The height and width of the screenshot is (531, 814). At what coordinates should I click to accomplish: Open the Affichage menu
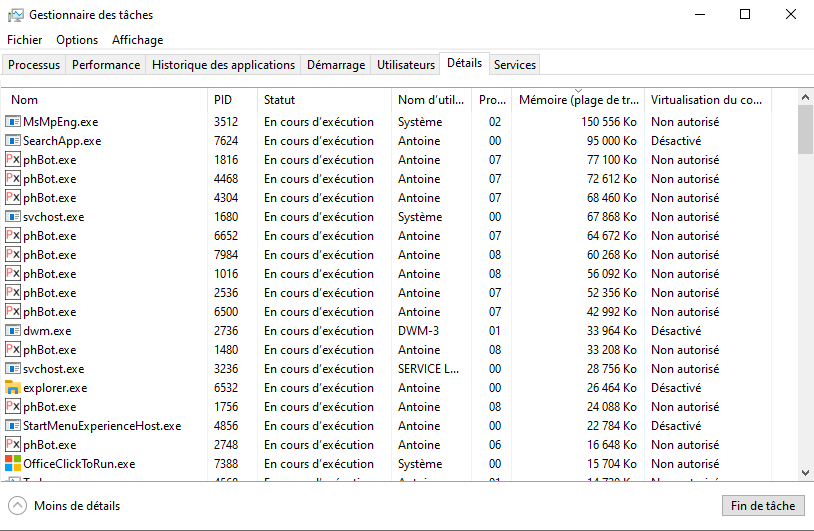click(x=137, y=40)
